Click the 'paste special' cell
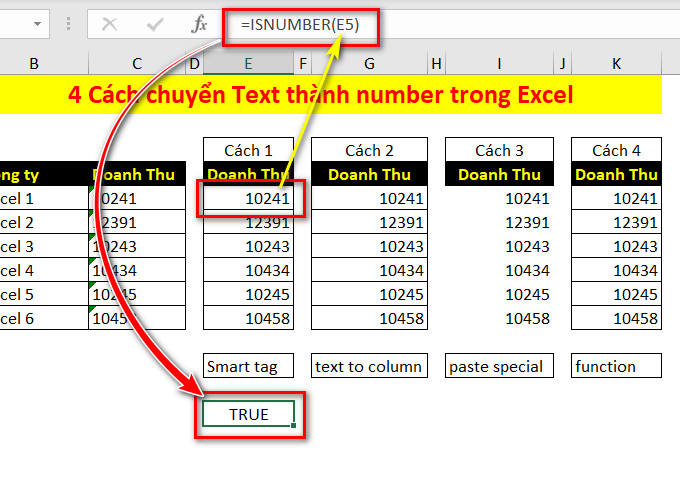The image size is (680, 495). tap(499, 366)
